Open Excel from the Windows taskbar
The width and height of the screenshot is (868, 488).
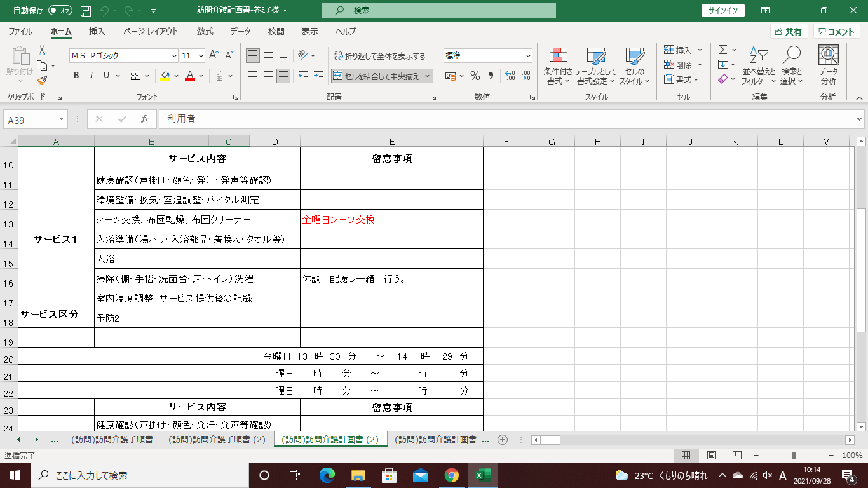point(483,475)
